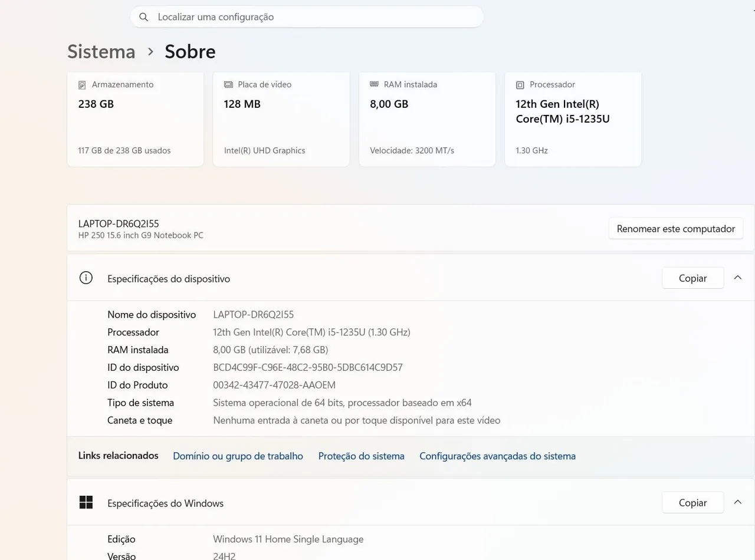Click Renomear este computador button
The width and height of the screenshot is (755, 560).
(x=676, y=229)
